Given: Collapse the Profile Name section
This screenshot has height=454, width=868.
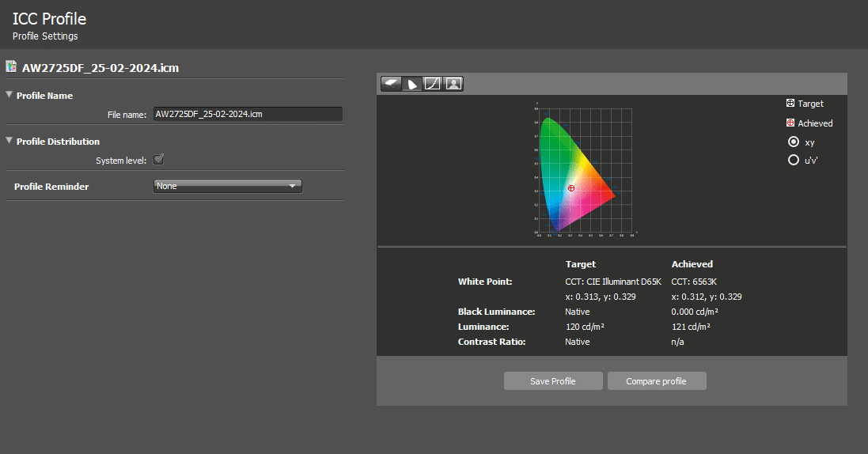Looking at the screenshot, I should click(x=9, y=96).
